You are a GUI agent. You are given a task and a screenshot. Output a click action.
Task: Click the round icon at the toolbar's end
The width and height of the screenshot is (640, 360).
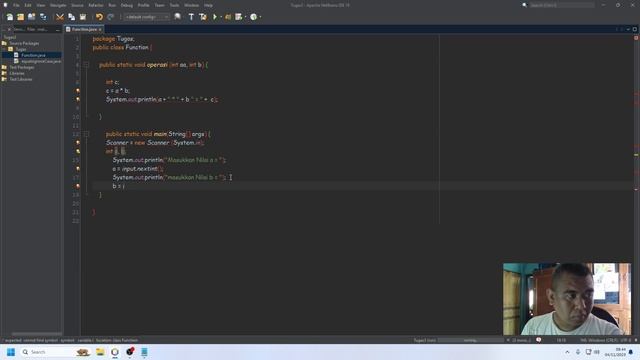point(253,17)
